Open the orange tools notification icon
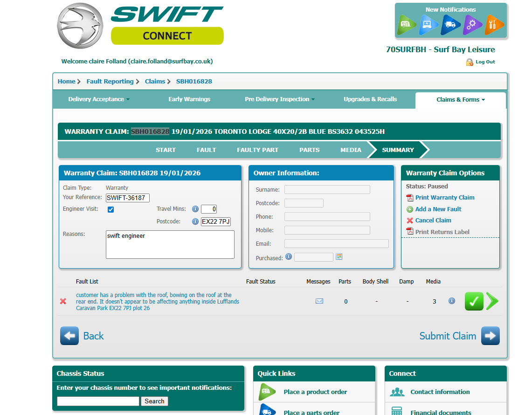This screenshot has height=415, width=532. [494, 24]
